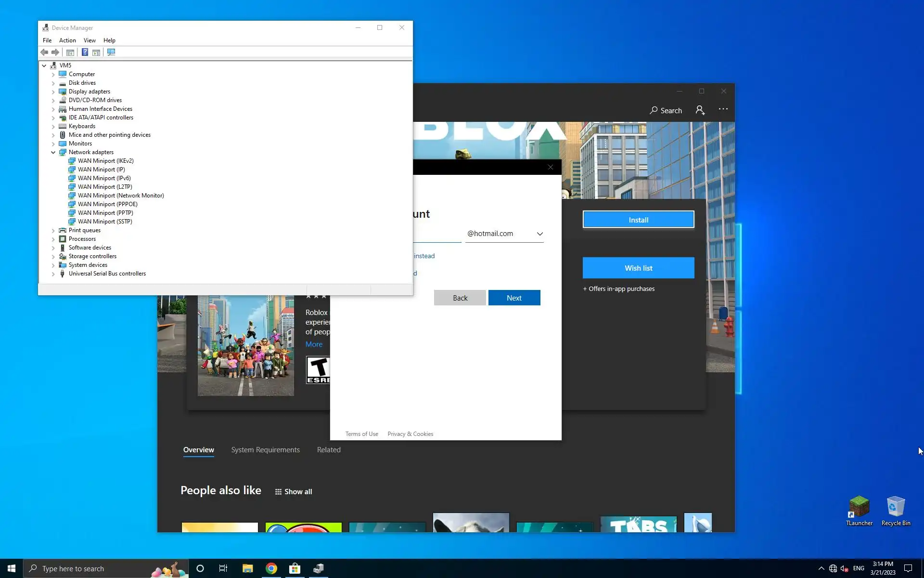This screenshot has width=924, height=578.
Task: Click the Help toolbar icon in Device Manager
Action: coord(85,52)
